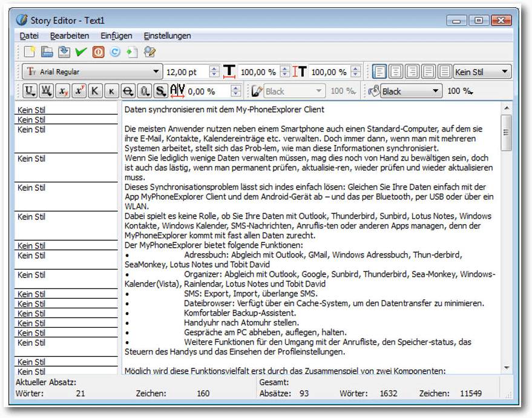Click the vertical scrollbar thumb

point(507,133)
